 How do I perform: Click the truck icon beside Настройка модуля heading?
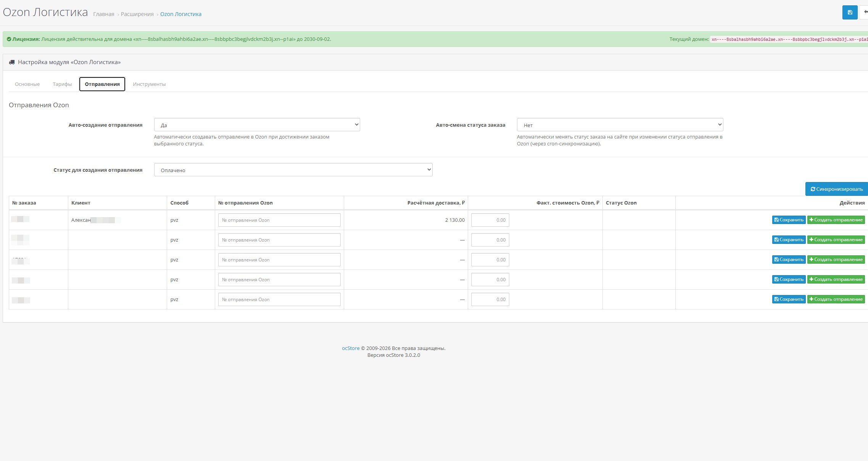click(x=12, y=62)
